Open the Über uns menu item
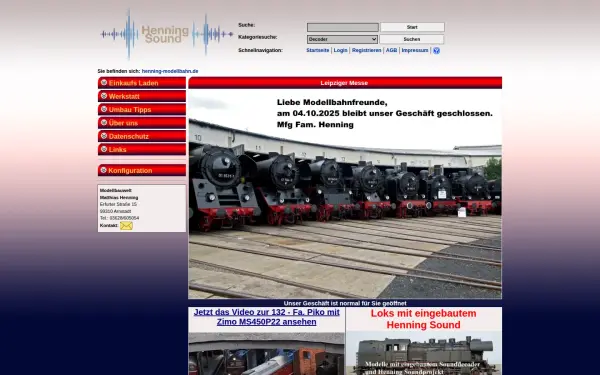The image size is (600, 375). point(142,123)
